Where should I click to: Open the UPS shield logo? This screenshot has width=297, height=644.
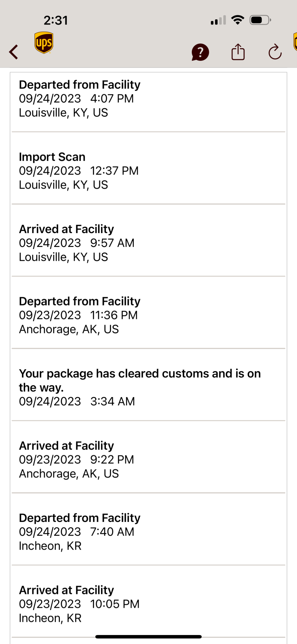pyautogui.click(x=44, y=43)
